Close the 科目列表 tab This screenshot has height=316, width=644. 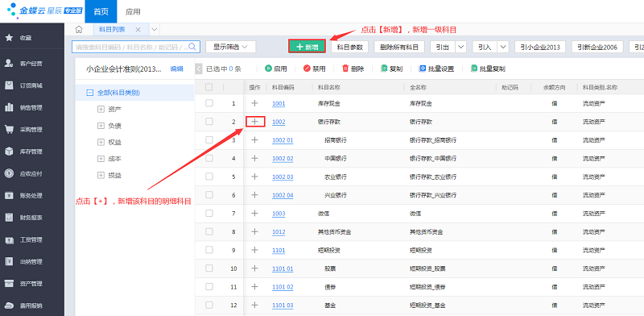(138, 30)
